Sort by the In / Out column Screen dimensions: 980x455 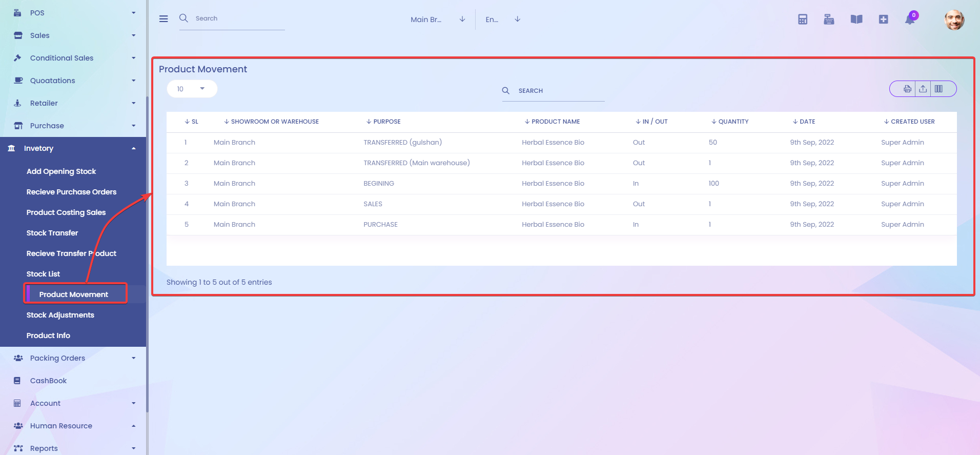[x=651, y=122]
